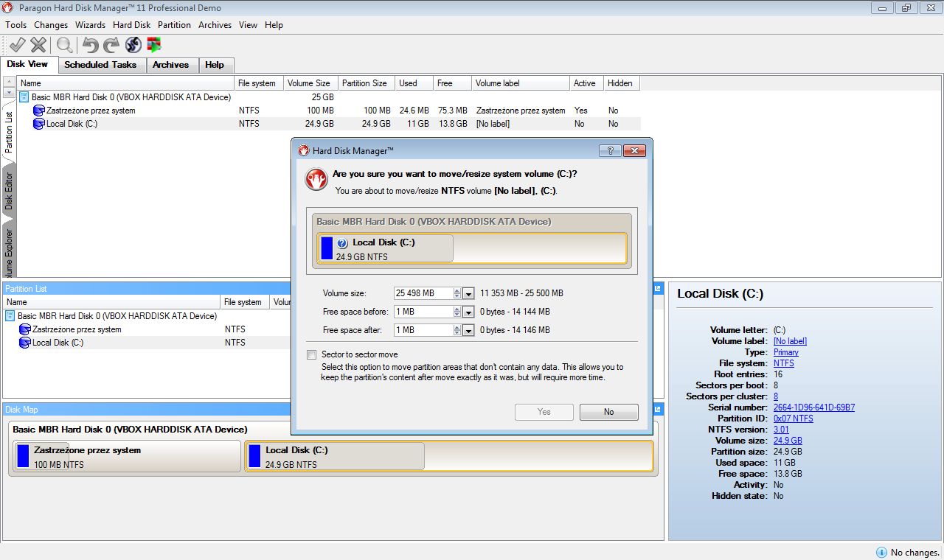
Task: Click the help question mark button in dialog
Action: tap(610, 150)
